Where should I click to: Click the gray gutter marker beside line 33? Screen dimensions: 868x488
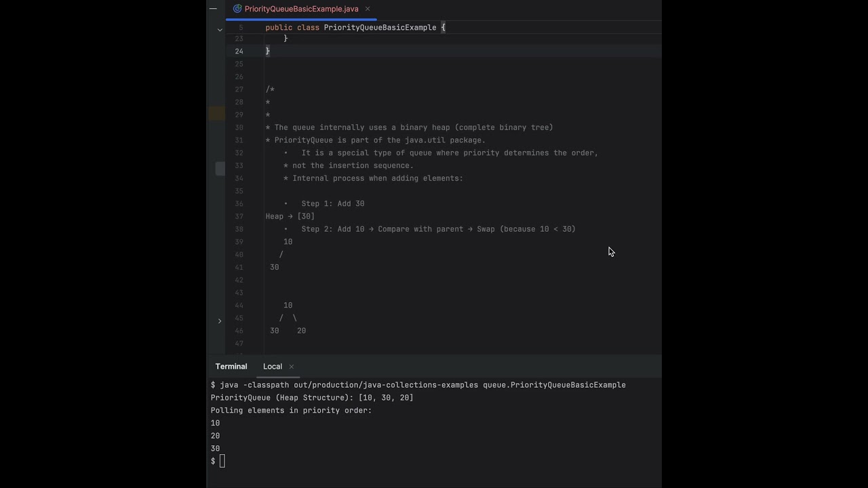(x=220, y=169)
